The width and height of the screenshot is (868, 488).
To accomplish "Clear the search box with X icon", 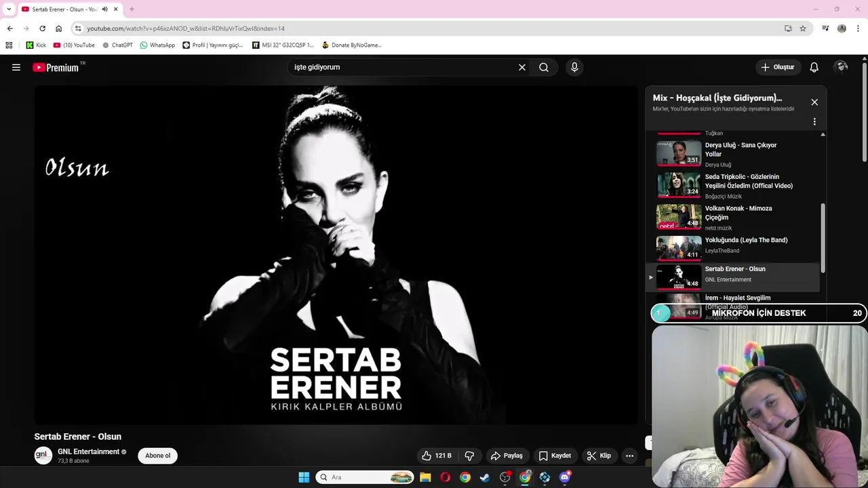I will pyautogui.click(x=522, y=67).
